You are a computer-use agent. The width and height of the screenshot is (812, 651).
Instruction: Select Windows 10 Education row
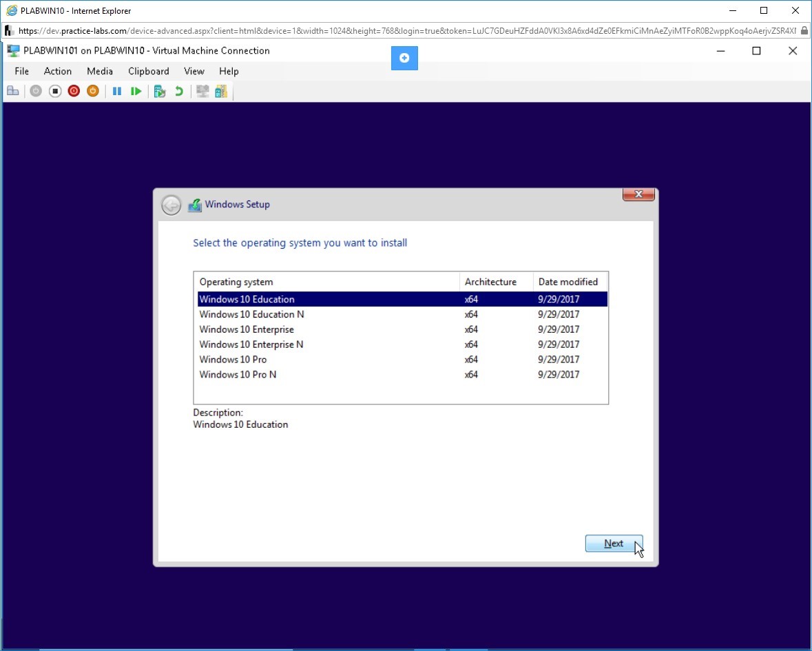click(402, 300)
